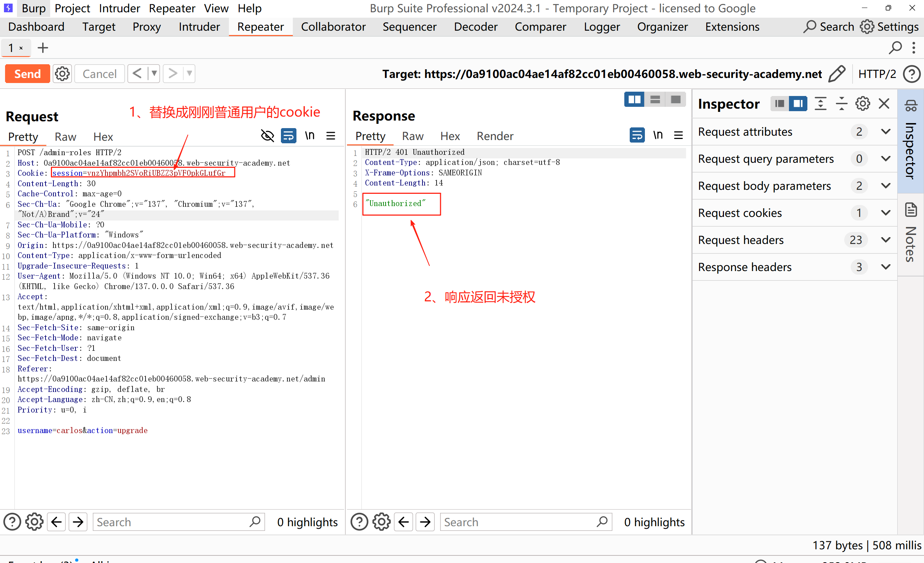The image size is (924, 563).
Task: Toggle hide non-printable characters eye icon in Request
Action: [267, 136]
